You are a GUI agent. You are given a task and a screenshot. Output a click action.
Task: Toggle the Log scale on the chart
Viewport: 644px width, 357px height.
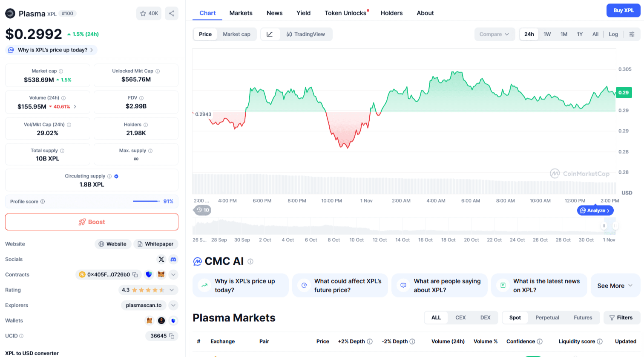[613, 34]
